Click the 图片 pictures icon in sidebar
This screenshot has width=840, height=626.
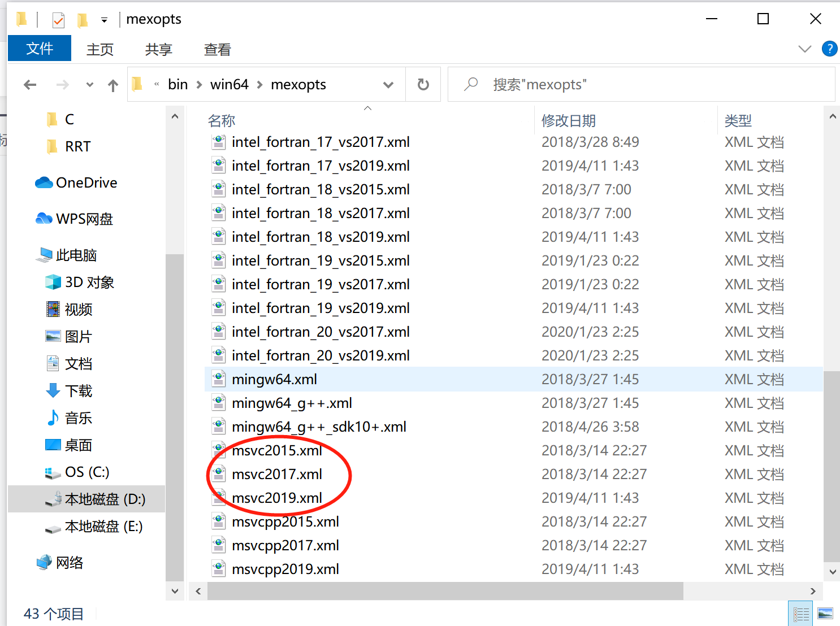[53, 336]
